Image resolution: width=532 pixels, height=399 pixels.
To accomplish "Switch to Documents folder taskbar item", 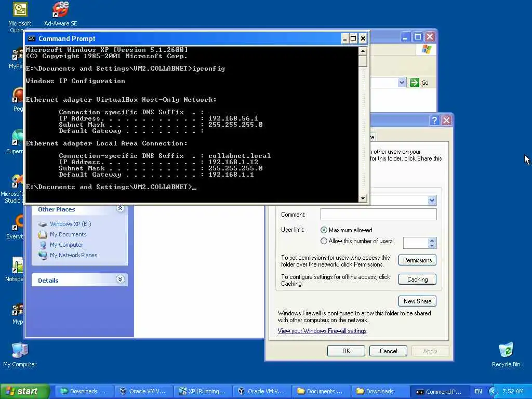I will (321, 392).
